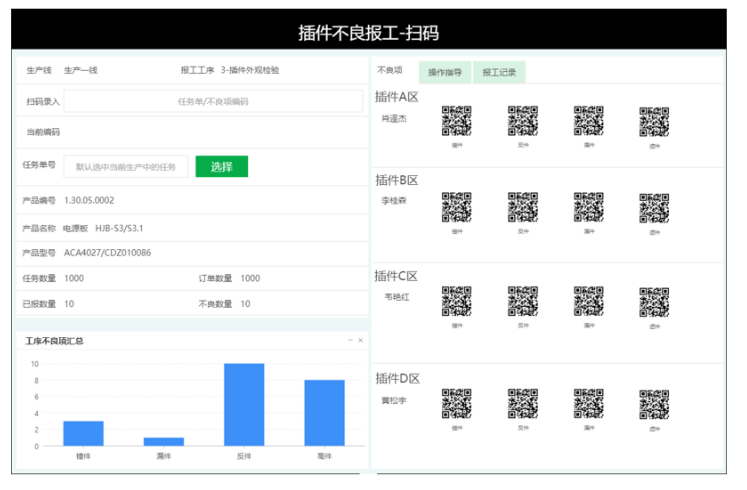Minimize the 工序不良项汇总 chart panel

click(x=350, y=341)
